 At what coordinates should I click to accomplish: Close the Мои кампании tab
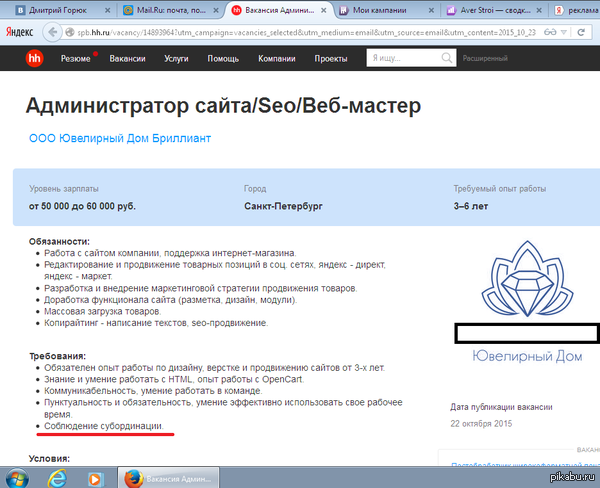(431, 10)
